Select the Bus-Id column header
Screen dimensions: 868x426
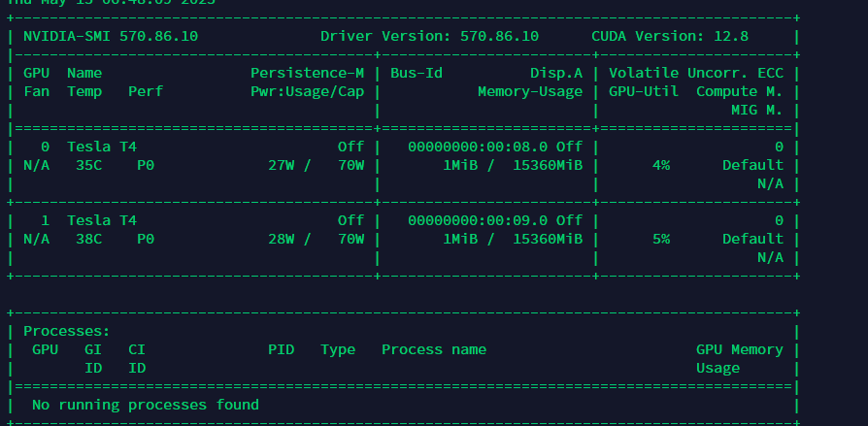coord(417,73)
